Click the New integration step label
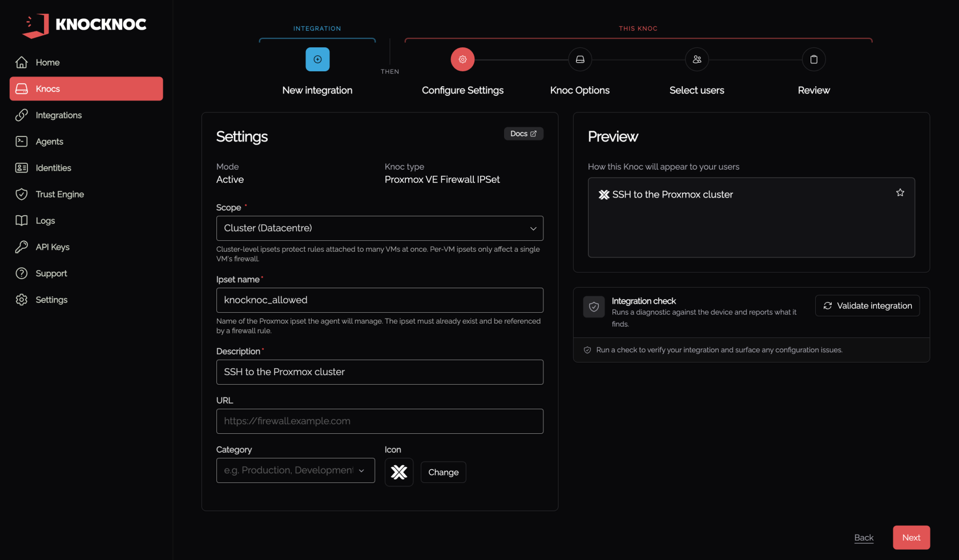Screen dimensions: 959x560 click(x=317, y=90)
